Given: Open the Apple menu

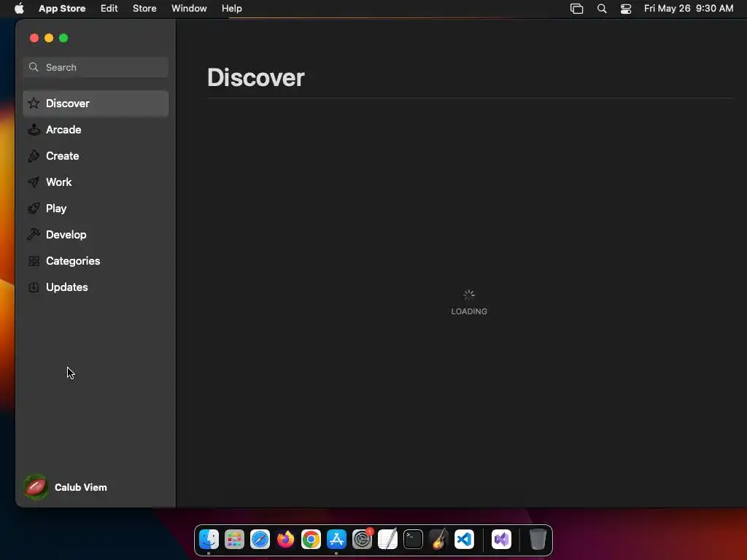Looking at the screenshot, I should pos(19,8).
